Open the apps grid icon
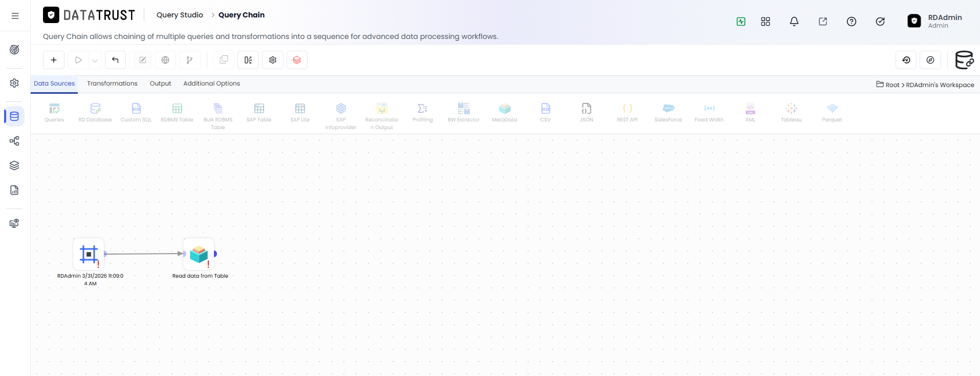Screen dimensions: 980x376 click(x=766, y=22)
